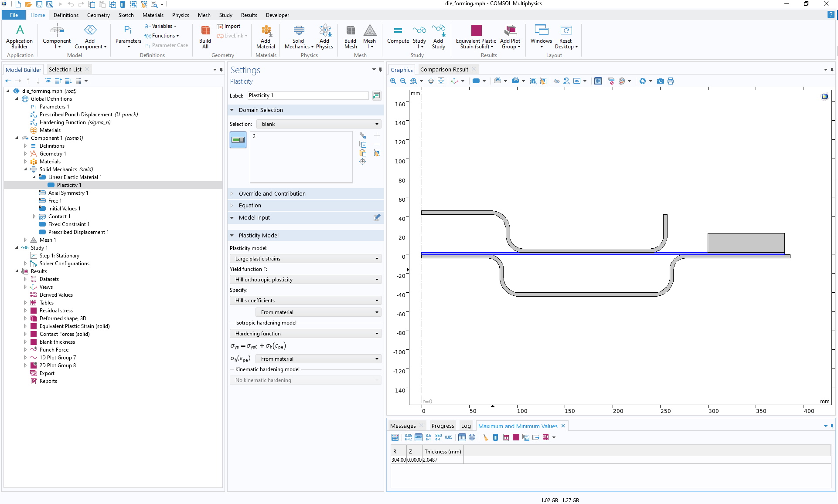
Task: Open the Print icon in the Graphics toolbar
Action: pyautogui.click(x=671, y=81)
